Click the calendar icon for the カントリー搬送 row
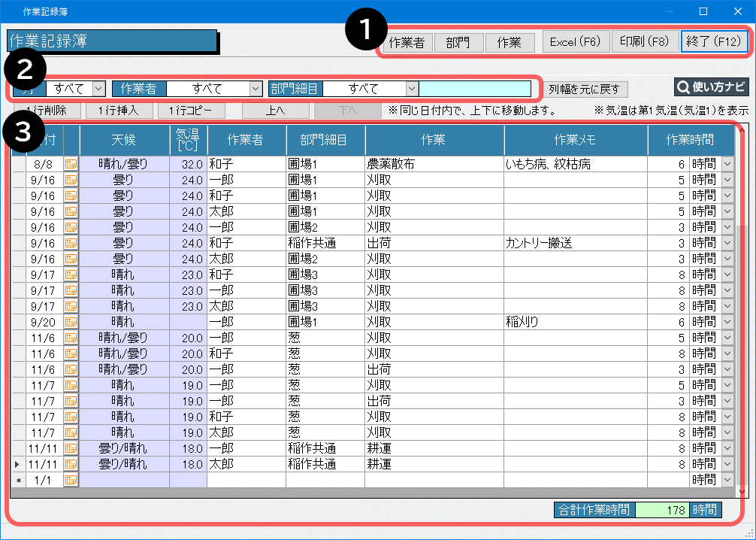 point(71,242)
